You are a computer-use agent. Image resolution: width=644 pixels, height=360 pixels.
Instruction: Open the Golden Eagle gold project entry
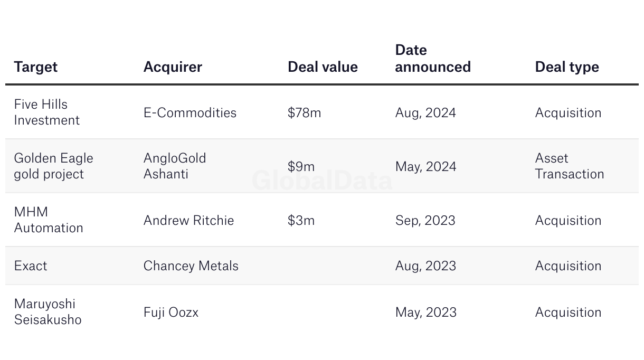pyautogui.click(x=53, y=166)
